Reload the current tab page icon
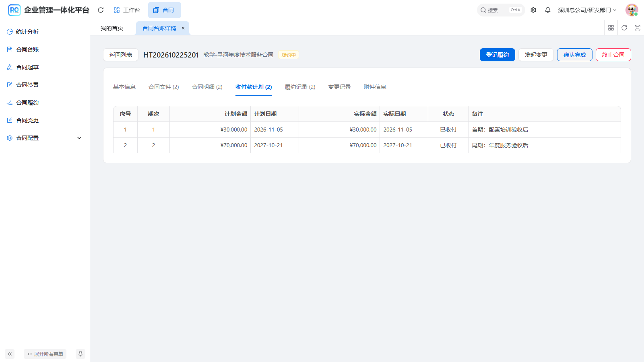644x362 pixels. point(624,28)
